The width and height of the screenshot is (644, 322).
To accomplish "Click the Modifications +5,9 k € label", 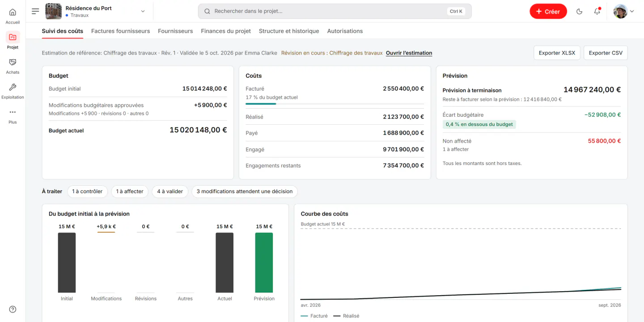I will [106, 227].
